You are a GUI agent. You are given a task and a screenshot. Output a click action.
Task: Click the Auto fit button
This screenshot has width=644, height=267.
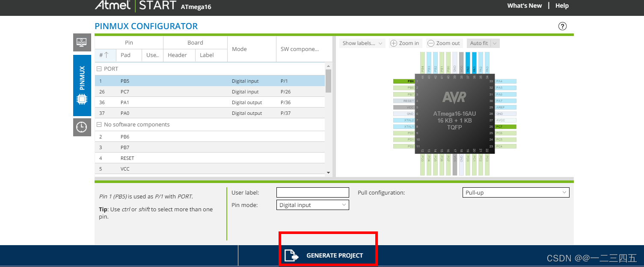[x=478, y=43]
